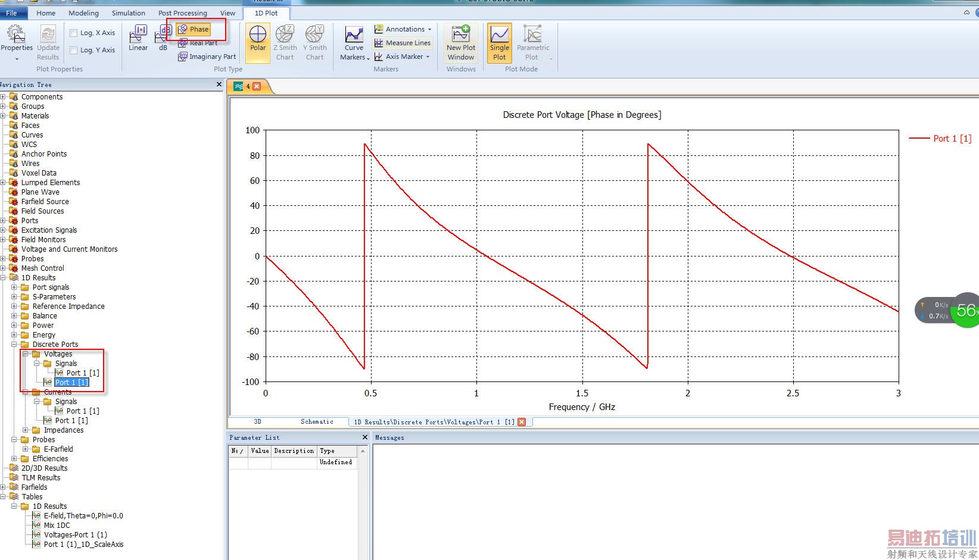Sort by the Type column header

[337, 451]
